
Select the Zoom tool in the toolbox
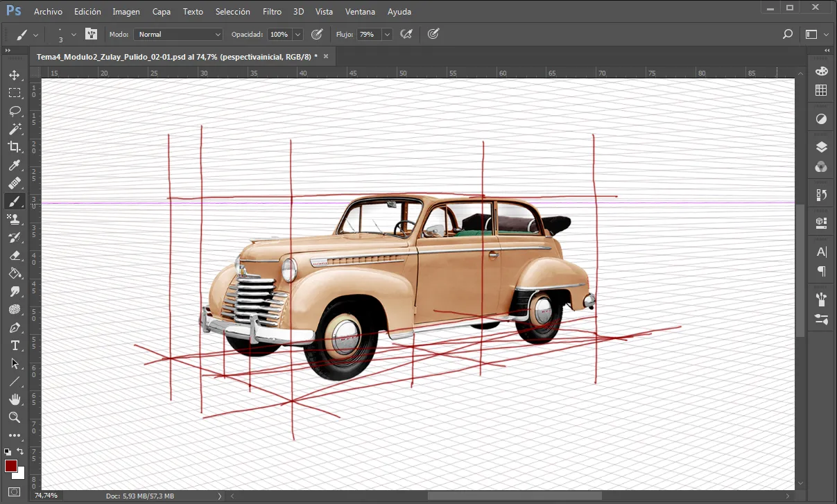click(x=15, y=417)
